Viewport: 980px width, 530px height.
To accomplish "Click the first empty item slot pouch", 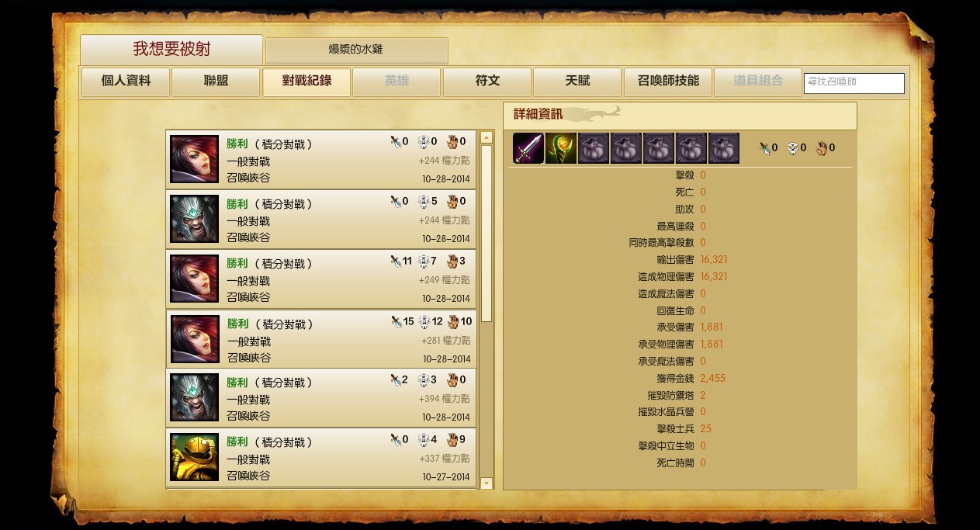I will tap(594, 148).
